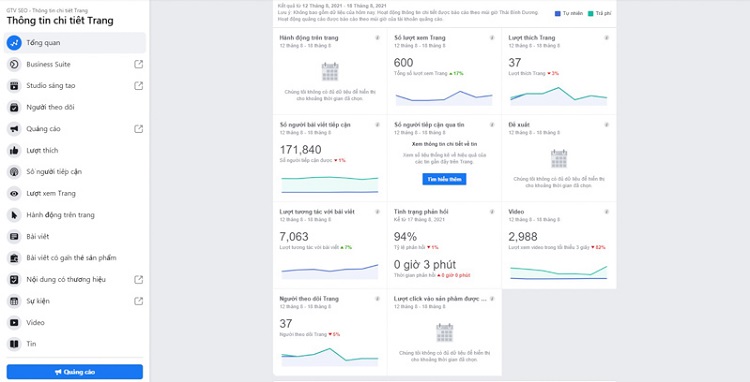Click the Hành động trên trang cursor icon

(14, 215)
